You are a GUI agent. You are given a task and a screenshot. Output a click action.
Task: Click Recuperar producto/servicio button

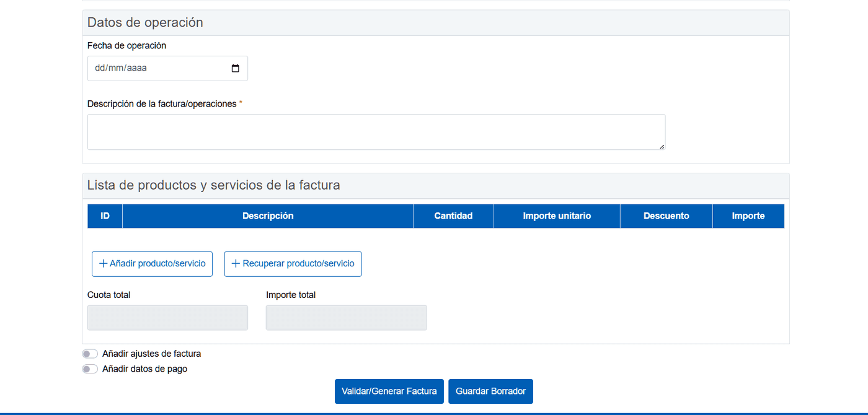click(293, 264)
